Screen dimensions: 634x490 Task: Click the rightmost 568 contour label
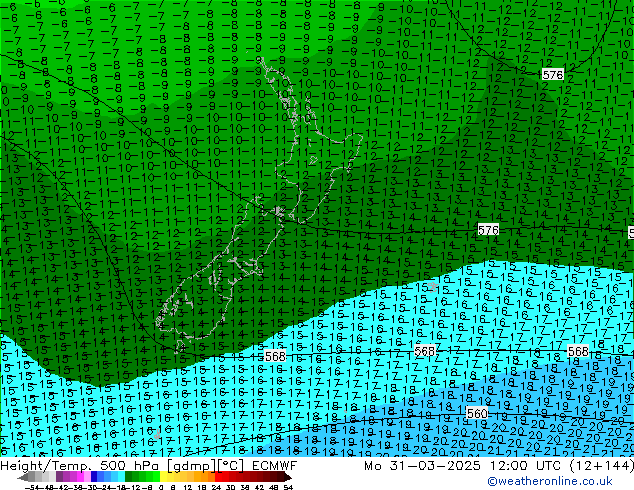(x=578, y=351)
